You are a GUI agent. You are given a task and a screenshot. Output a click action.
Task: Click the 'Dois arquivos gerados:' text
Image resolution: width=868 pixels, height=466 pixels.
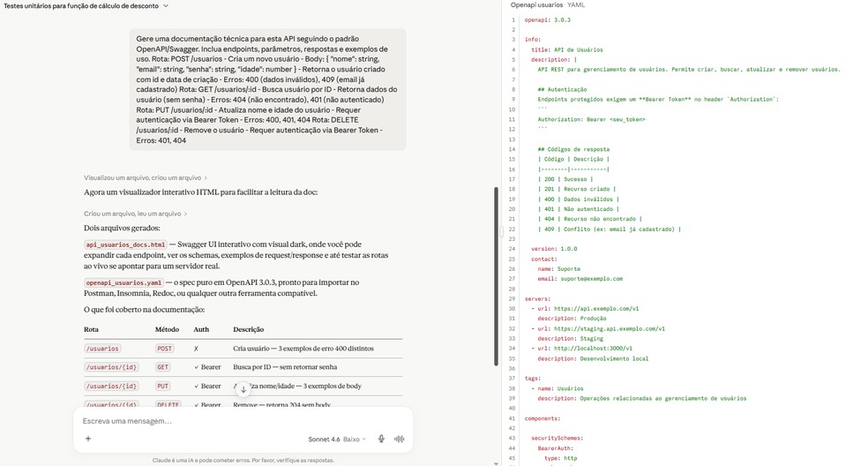[122, 229]
